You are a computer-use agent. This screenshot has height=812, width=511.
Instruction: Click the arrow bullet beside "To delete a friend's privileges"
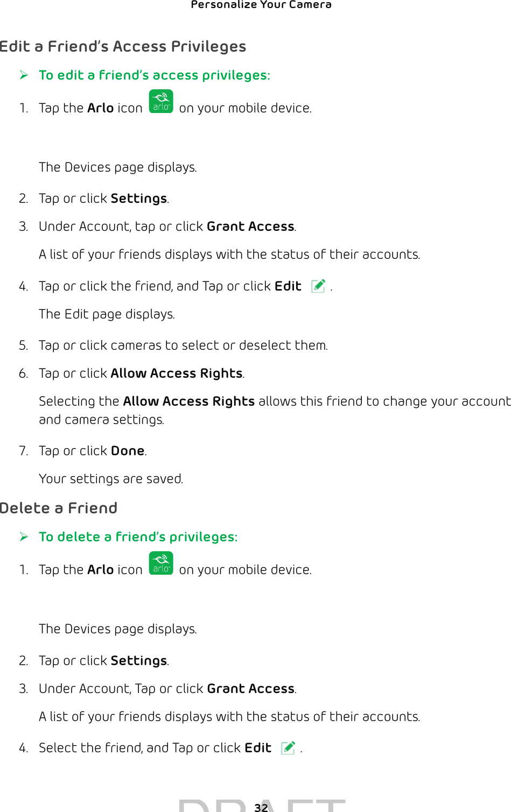coord(24,536)
